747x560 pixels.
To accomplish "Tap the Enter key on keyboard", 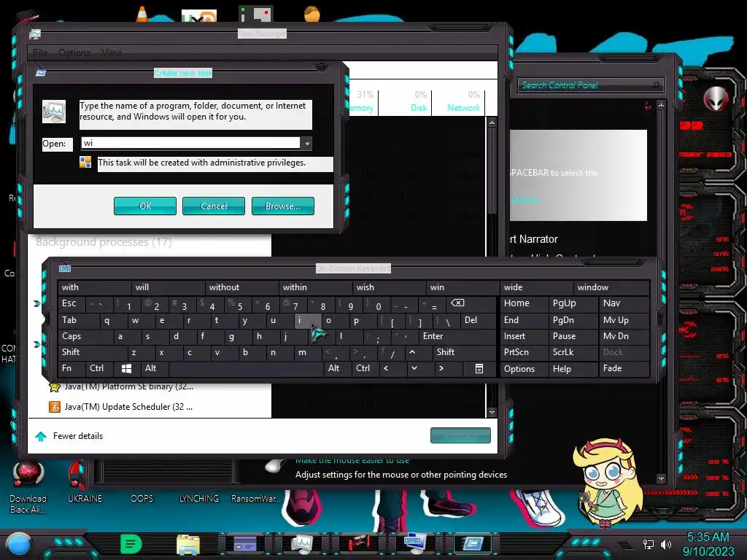I will (457, 336).
